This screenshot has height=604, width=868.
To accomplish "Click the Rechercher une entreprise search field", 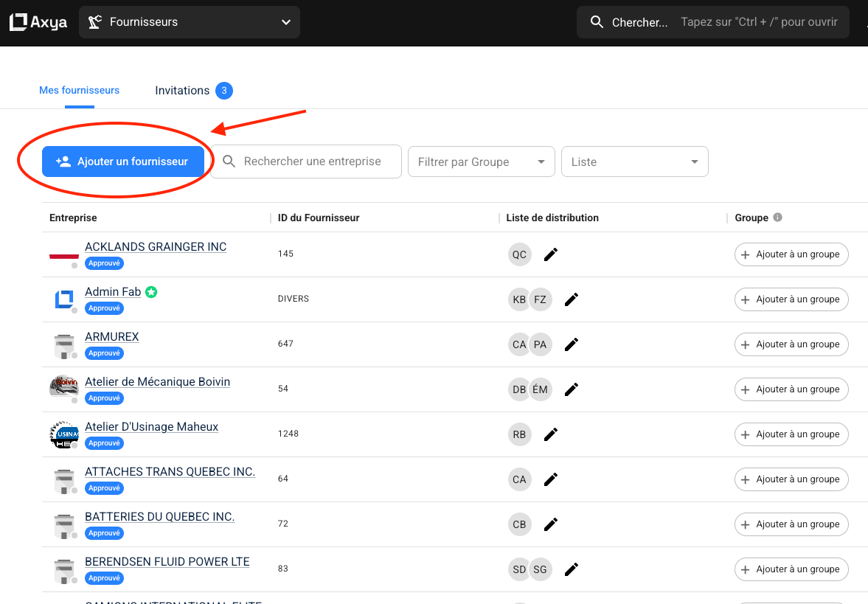I will [x=313, y=162].
